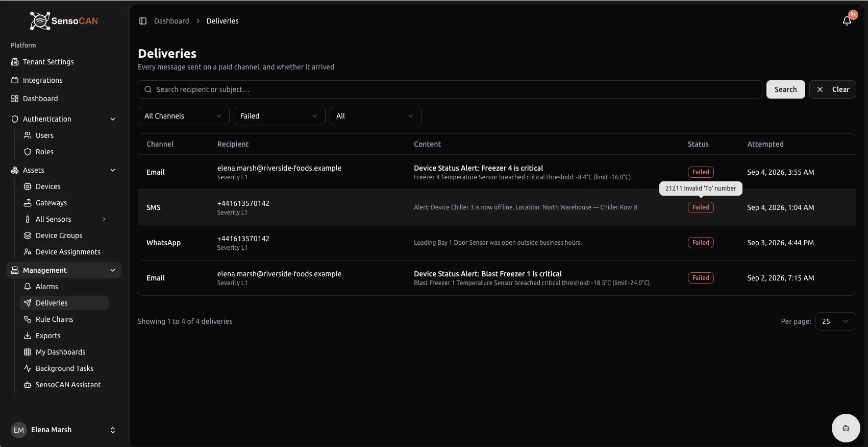
Task: Open Background Tasks in sidebar
Action: coord(65,368)
